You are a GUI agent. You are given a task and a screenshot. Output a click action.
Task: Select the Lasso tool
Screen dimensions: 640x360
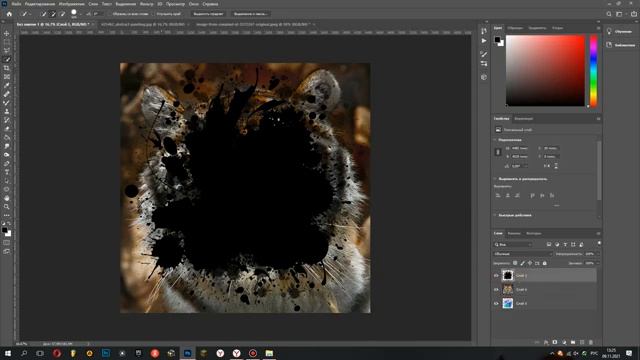click(7, 51)
